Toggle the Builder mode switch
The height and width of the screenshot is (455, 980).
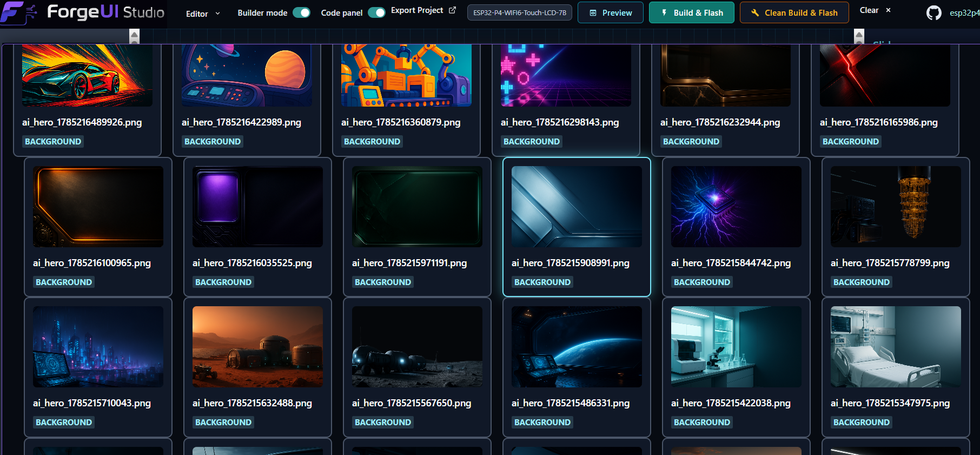click(x=301, y=12)
